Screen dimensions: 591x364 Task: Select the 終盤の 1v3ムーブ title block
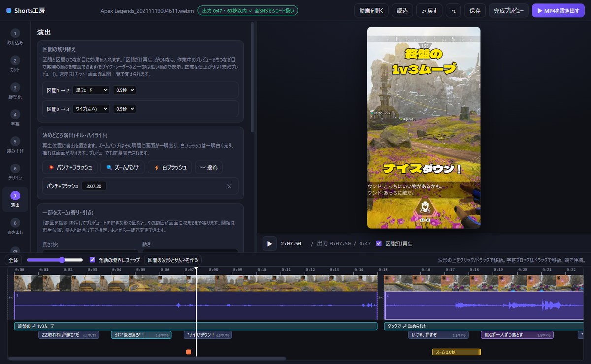point(196,326)
